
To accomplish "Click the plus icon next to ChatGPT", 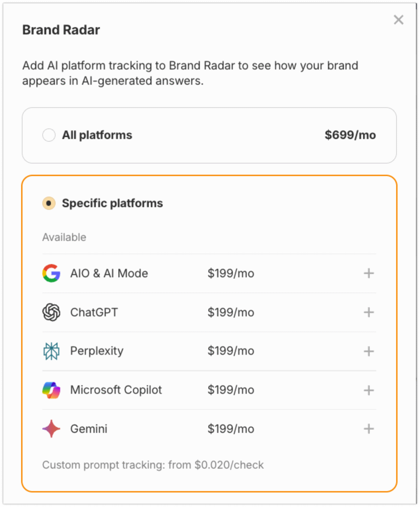I will tap(369, 312).
